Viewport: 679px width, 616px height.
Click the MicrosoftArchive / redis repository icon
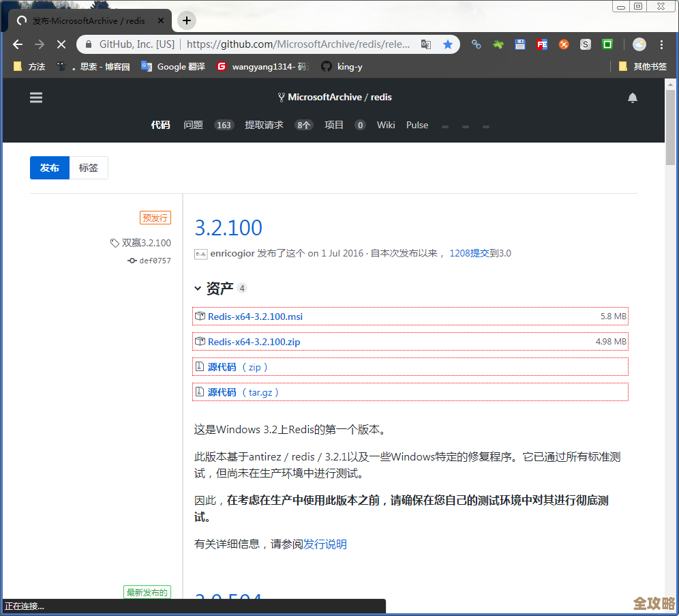(280, 97)
